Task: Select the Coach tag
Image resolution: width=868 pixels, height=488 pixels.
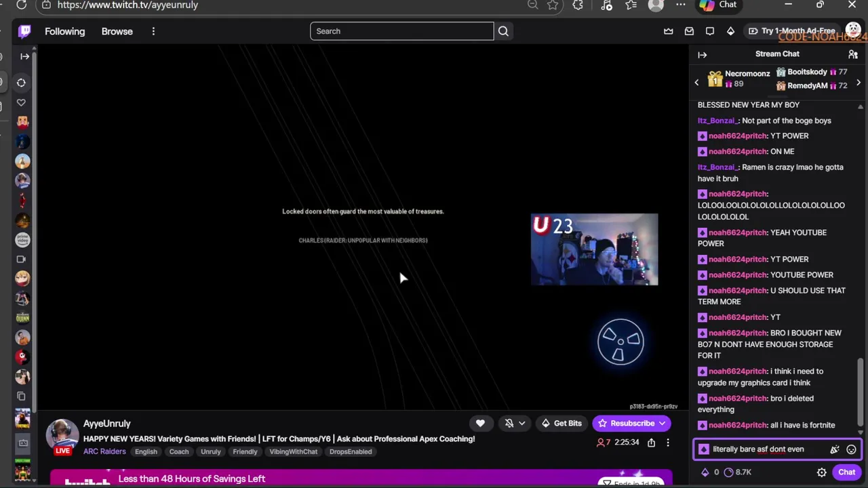Action: 179,452
